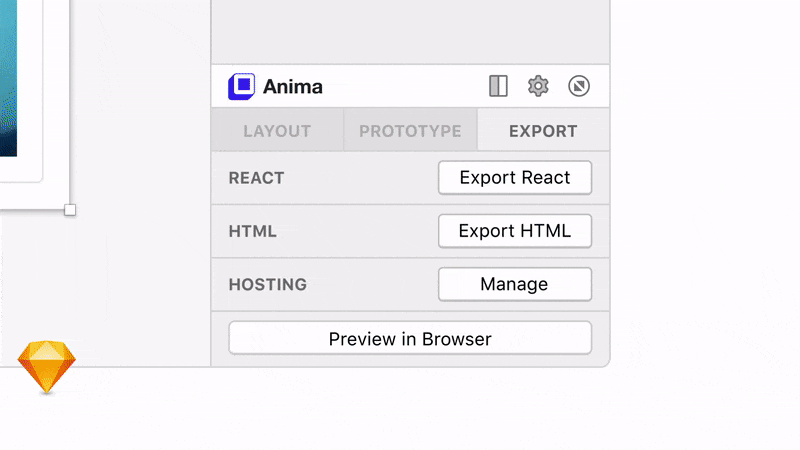Select the Export tab

click(x=543, y=131)
